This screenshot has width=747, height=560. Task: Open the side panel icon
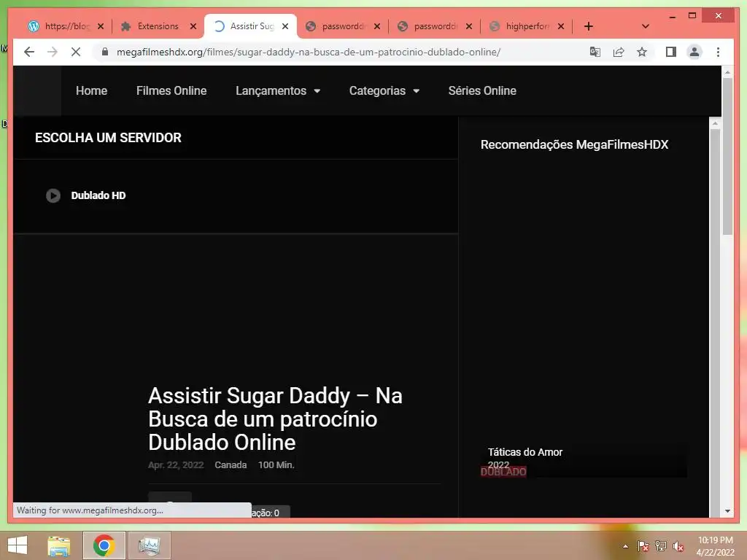click(671, 52)
